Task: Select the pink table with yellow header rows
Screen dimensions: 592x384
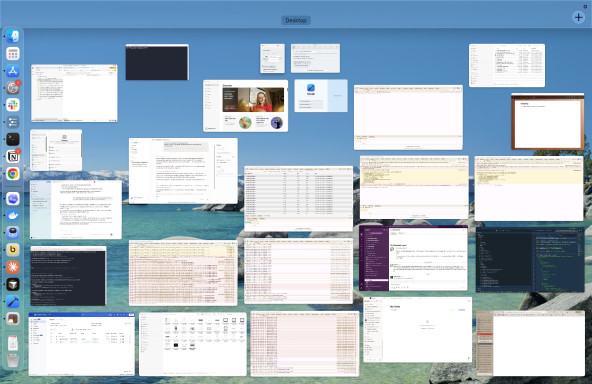Action: coord(183,273)
